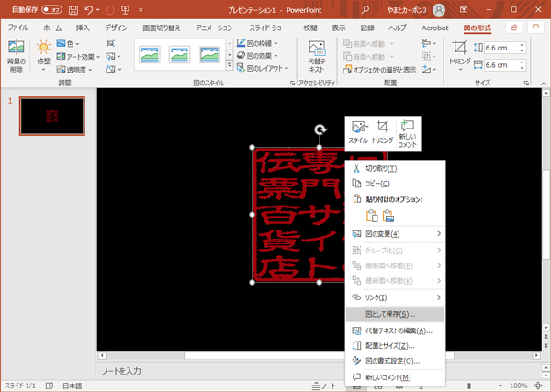The height and width of the screenshot is (392, 551).
Task: Expand the 図の効果 dropdown
Action: pos(260,56)
